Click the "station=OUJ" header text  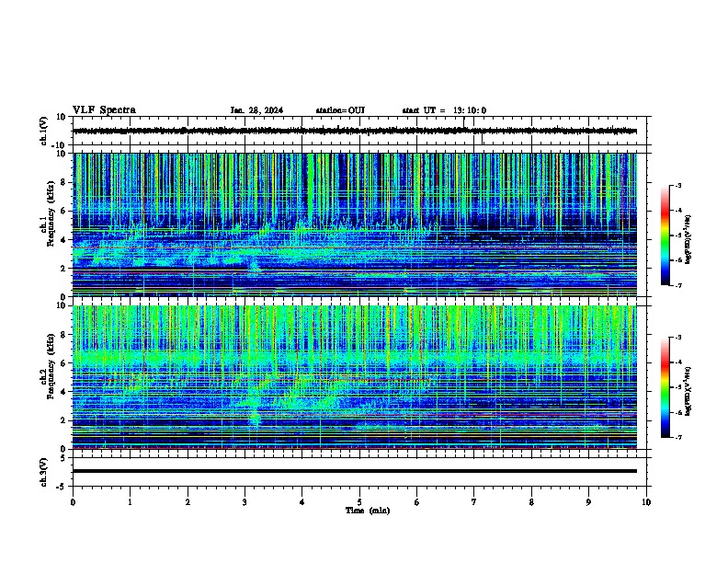[x=340, y=110]
